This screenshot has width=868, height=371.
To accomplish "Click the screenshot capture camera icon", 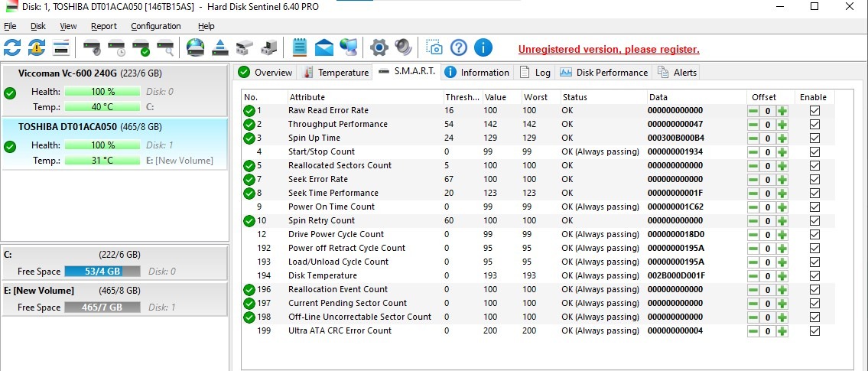I will [x=434, y=47].
